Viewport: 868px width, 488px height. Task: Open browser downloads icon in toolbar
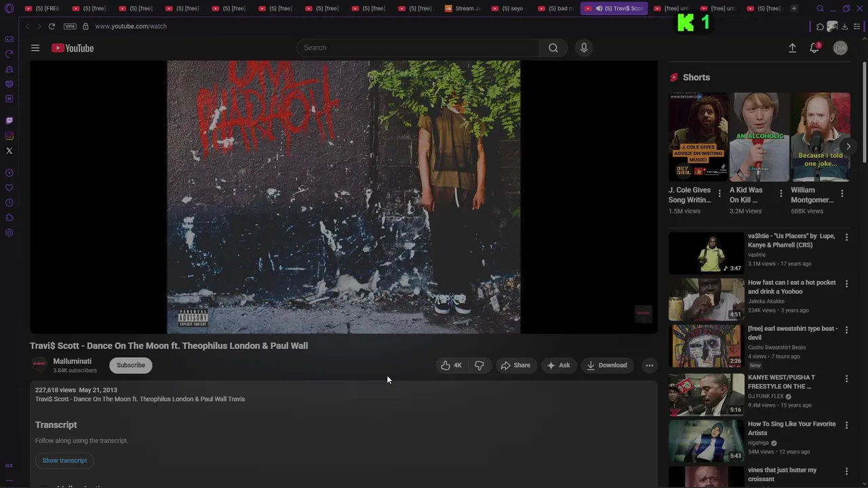click(x=844, y=26)
